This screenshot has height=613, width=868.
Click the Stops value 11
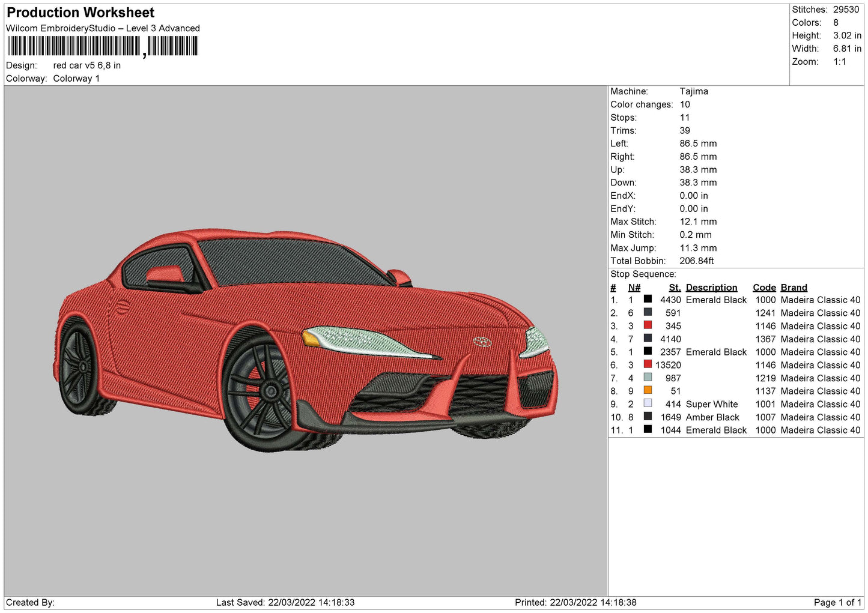pyautogui.click(x=685, y=118)
